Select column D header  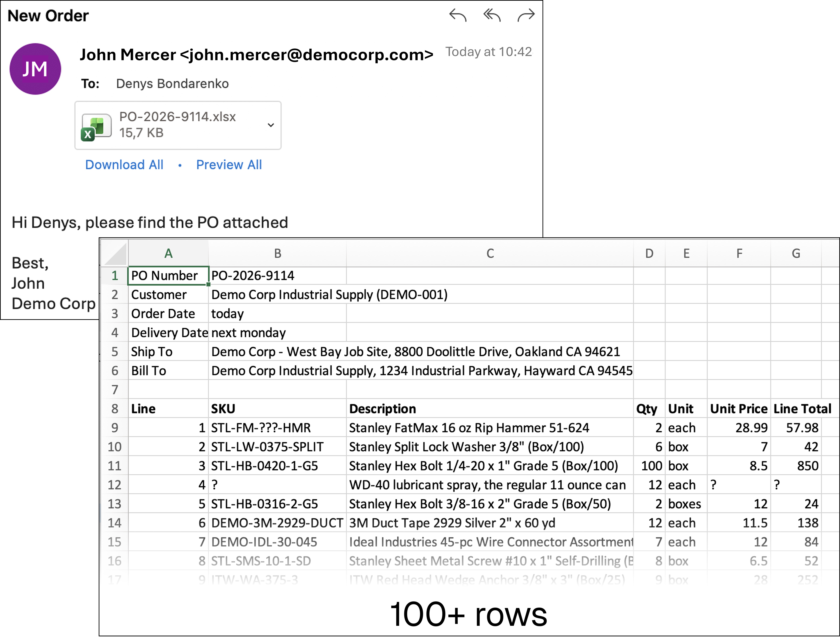[x=649, y=253]
